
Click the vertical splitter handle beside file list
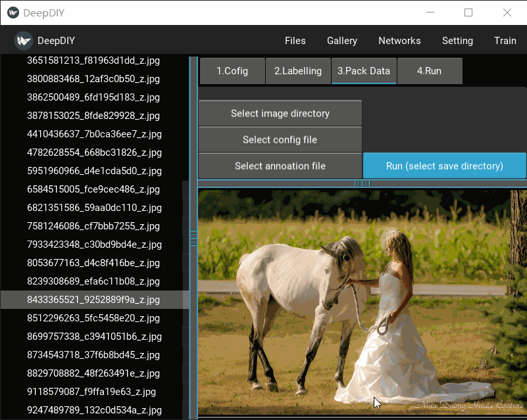(193, 238)
